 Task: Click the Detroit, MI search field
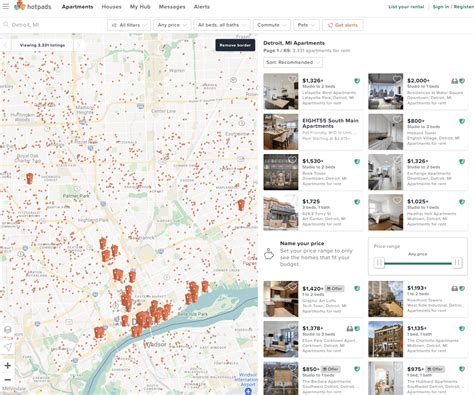(x=53, y=25)
